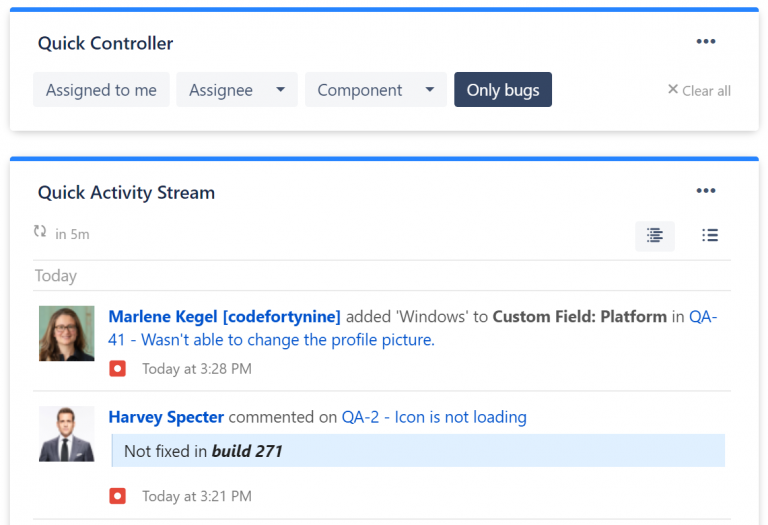Click the 'Today at 3:28 PM' timestamp
Viewport: 768px width, 525px height.
(x=196, y=369)
